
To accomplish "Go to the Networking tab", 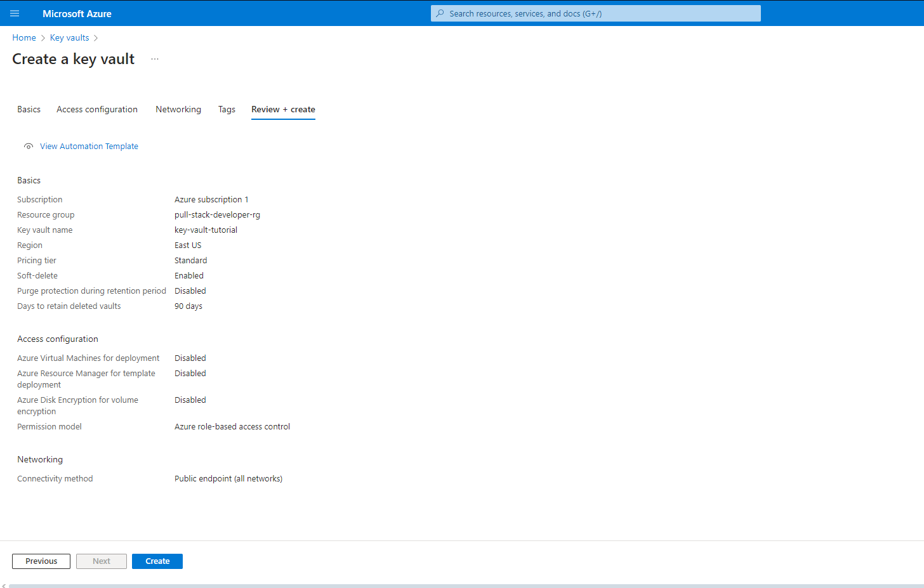I will click(x=178, y=110).
